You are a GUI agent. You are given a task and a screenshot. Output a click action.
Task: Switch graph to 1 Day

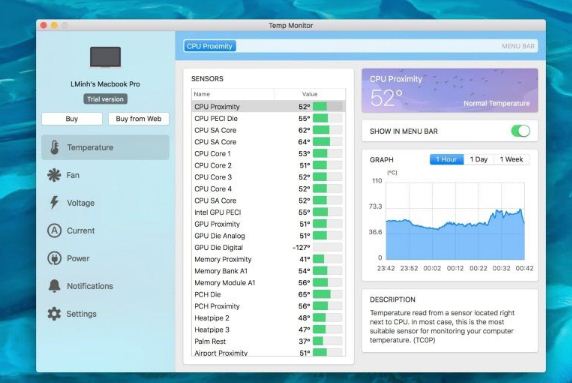point(479,159)
